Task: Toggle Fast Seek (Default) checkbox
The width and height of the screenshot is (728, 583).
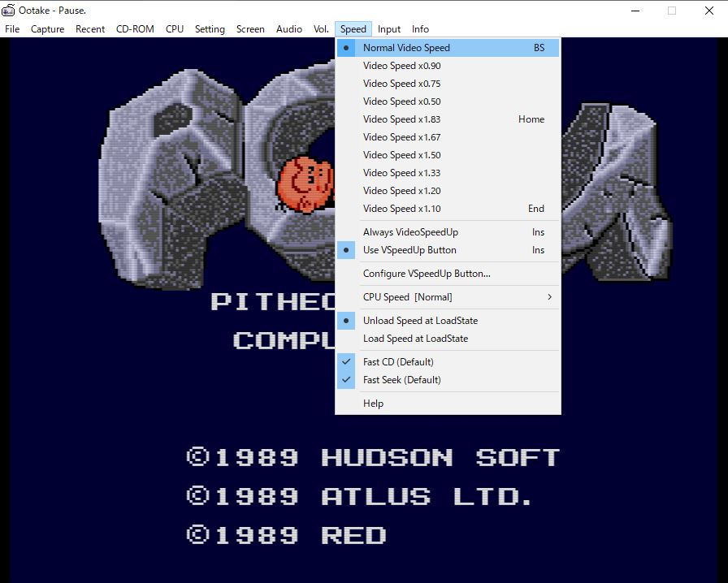Action: [x=401, y=380]
